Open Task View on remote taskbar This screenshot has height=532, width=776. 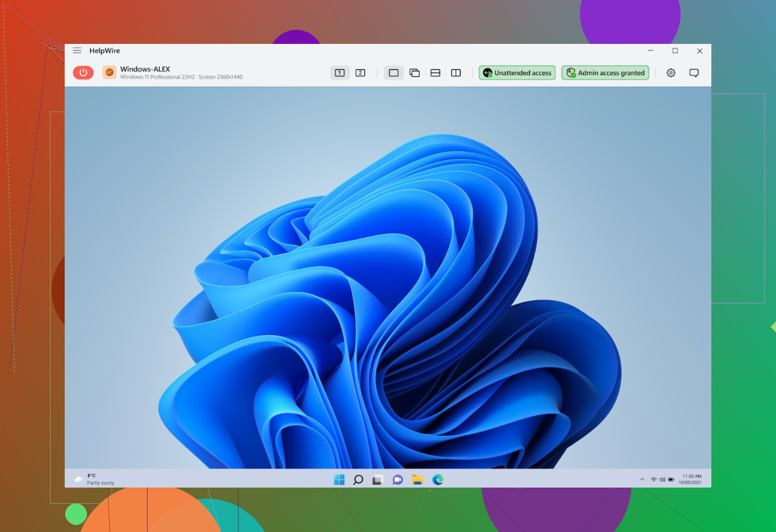tap(377, 480)
